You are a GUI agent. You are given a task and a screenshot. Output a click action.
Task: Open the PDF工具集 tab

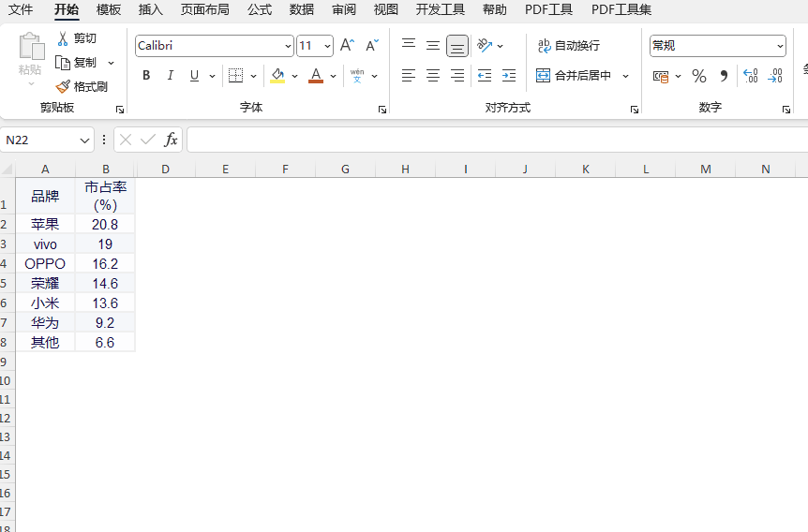click(x=621, y=9)
